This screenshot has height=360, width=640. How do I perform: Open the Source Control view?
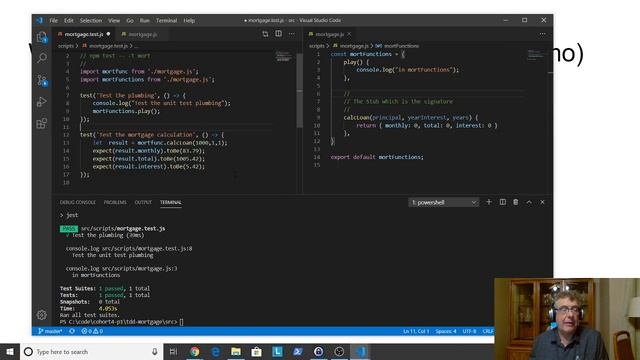42,80
